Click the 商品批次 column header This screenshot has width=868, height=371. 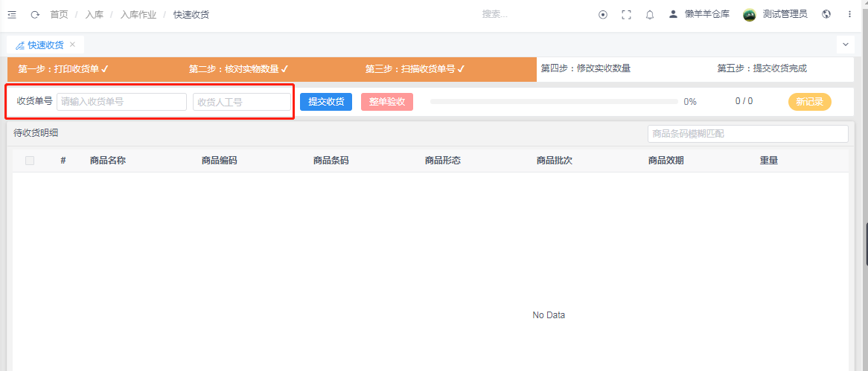tap(555, 161)
